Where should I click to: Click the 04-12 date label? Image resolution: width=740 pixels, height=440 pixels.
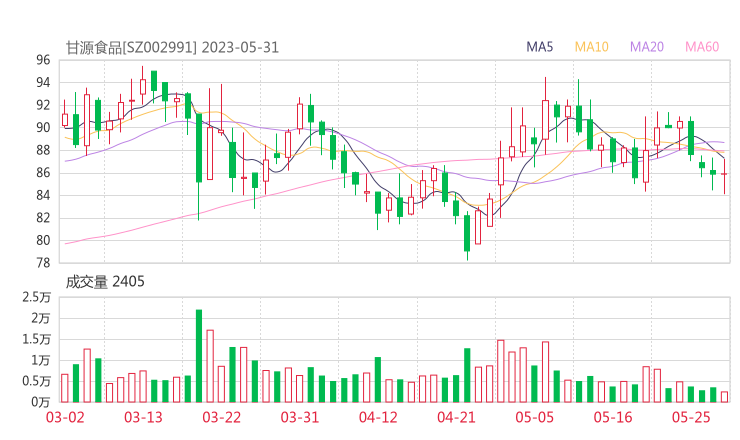[378, 417]
